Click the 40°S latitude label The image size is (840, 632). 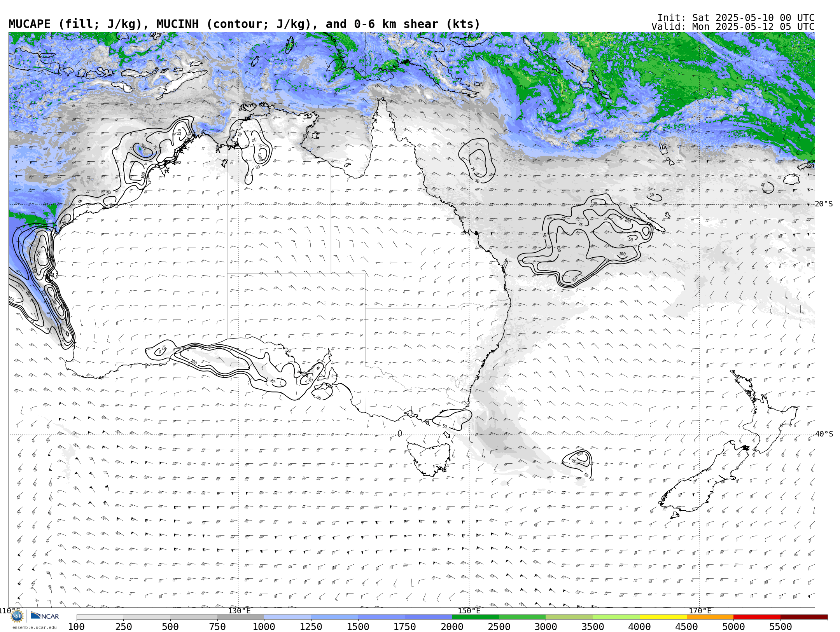(824, 434)
